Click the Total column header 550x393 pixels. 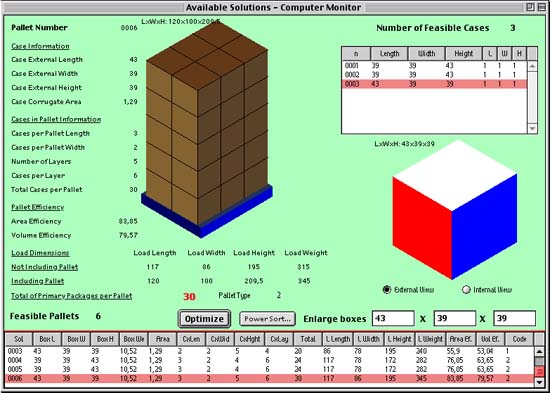307,339
